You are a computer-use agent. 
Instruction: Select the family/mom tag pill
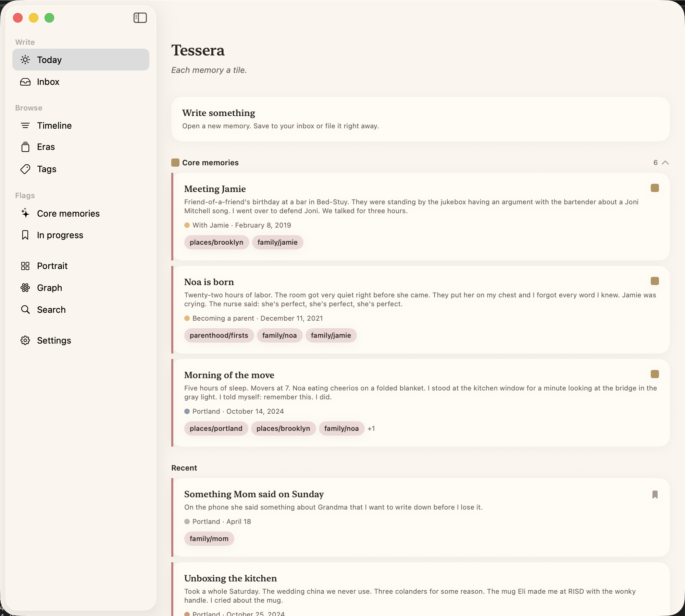pos(209,538)
